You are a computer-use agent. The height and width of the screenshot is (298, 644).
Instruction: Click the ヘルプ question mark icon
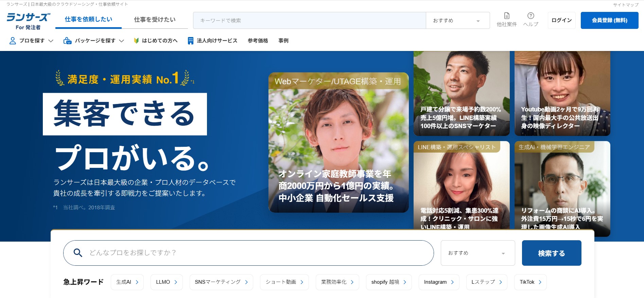530,16
